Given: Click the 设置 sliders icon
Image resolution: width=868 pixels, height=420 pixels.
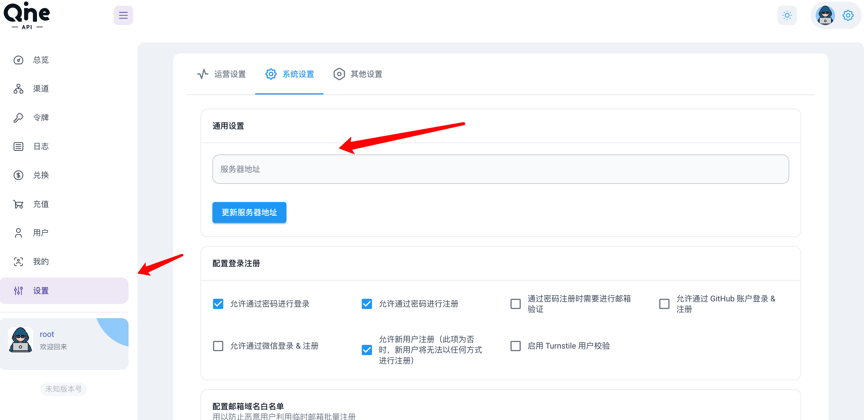Looking at the screenshot, I should click(18, 291).
